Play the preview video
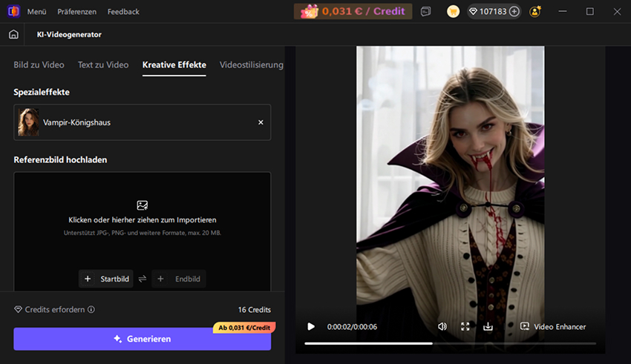 (310, 327)
